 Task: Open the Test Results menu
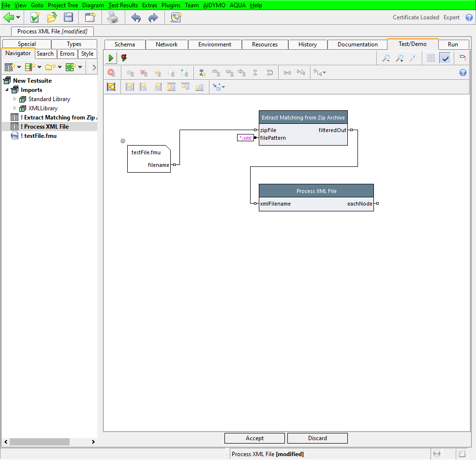click(x=123, y=5)
